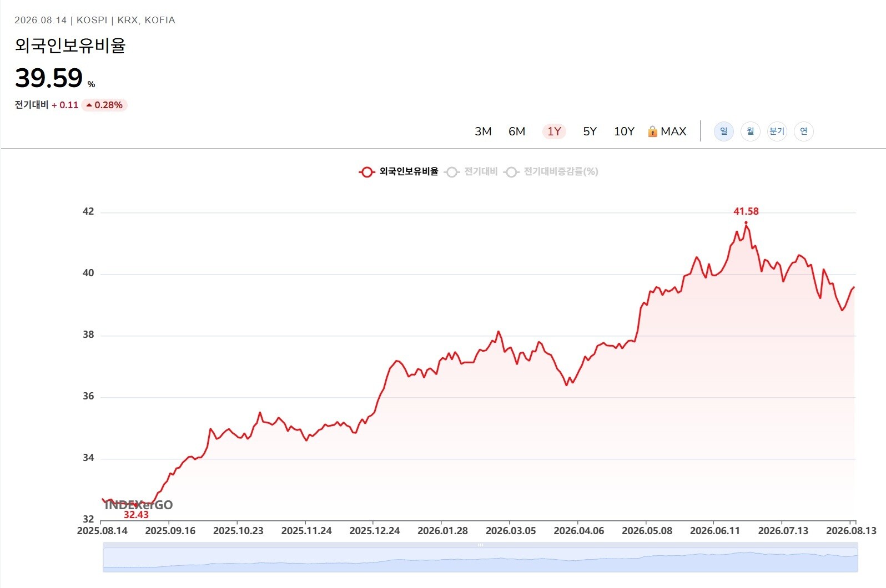Click the 2025.09.16 x-axis date
Viewport: 886px width, 588px height.
(x=170, y=531)
